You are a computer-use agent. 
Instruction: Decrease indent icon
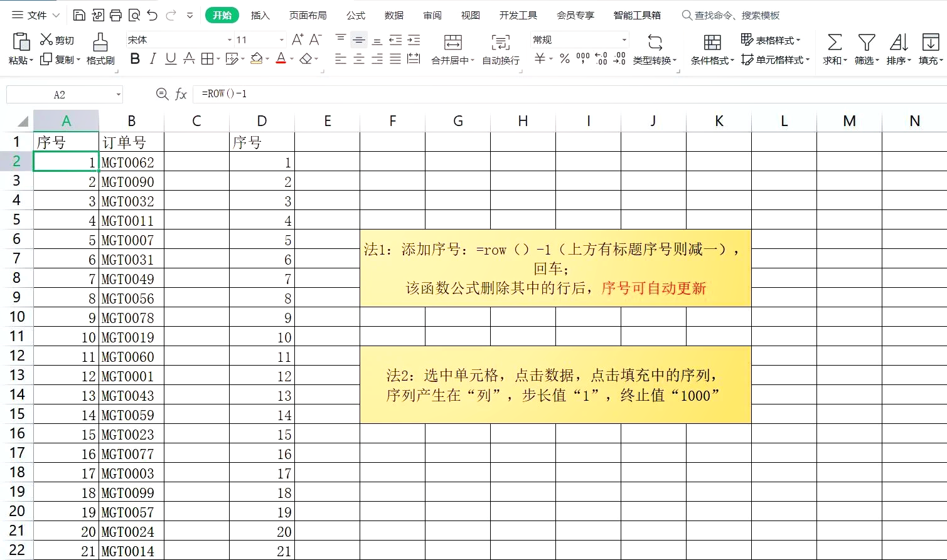[395, 40]
